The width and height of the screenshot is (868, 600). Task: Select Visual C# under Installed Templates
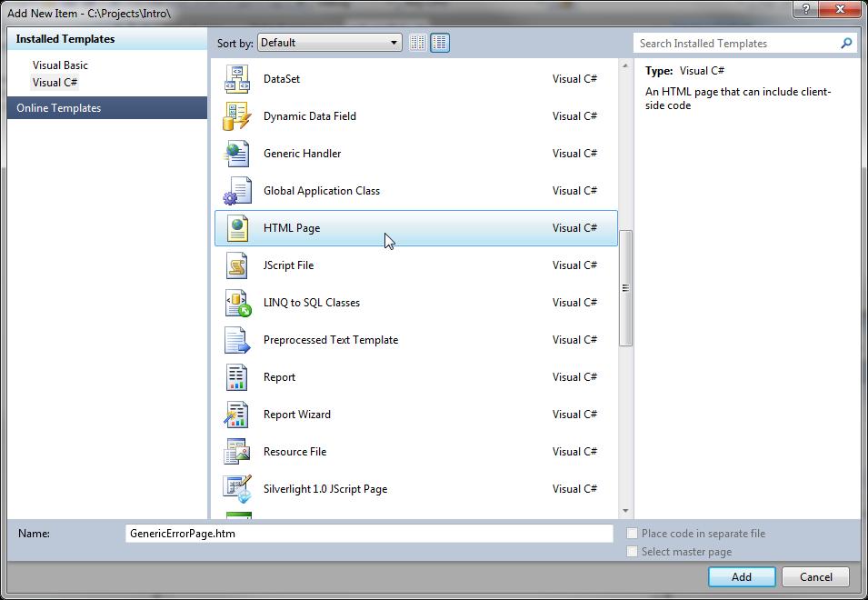click(x=55, y=83)
